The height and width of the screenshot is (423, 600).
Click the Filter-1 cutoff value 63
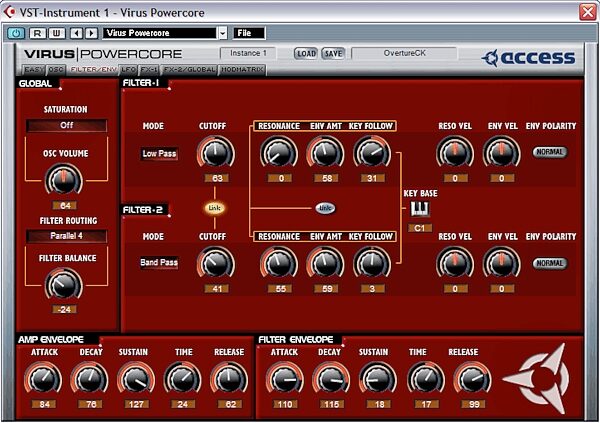(217, 178)
